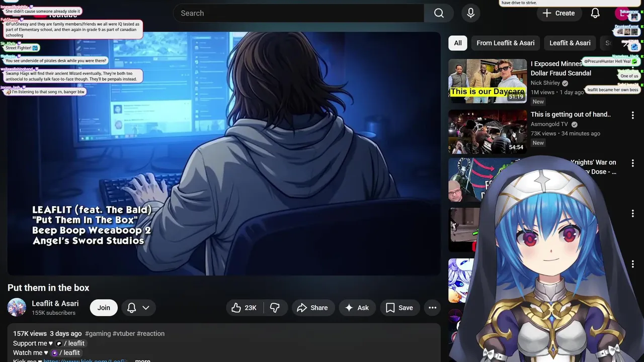Image resolution: width=644 pixels, height=362 pixels.
Task: Open more actions ellipsis under video
Action: 432,308
